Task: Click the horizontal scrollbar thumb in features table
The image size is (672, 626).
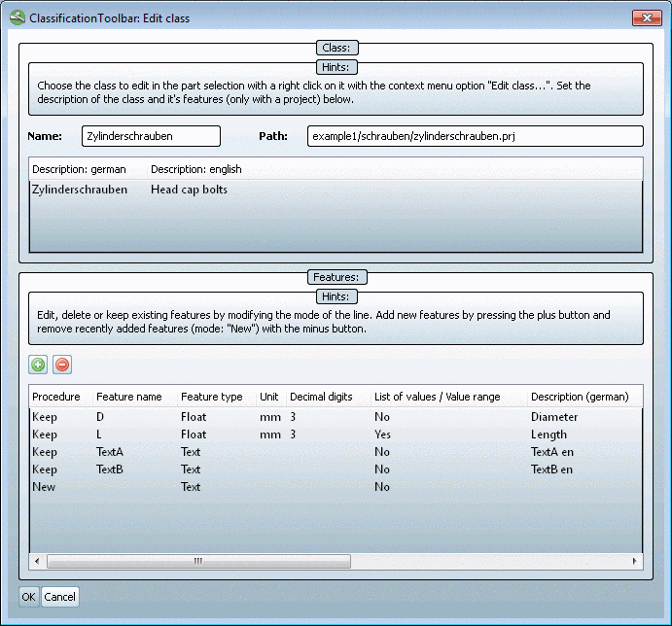Action: point(198,561)
